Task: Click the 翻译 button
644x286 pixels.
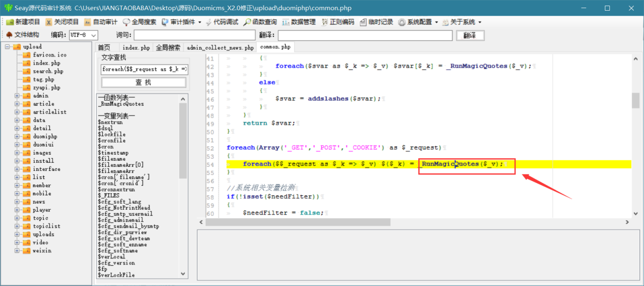Action: pos(470,36)
